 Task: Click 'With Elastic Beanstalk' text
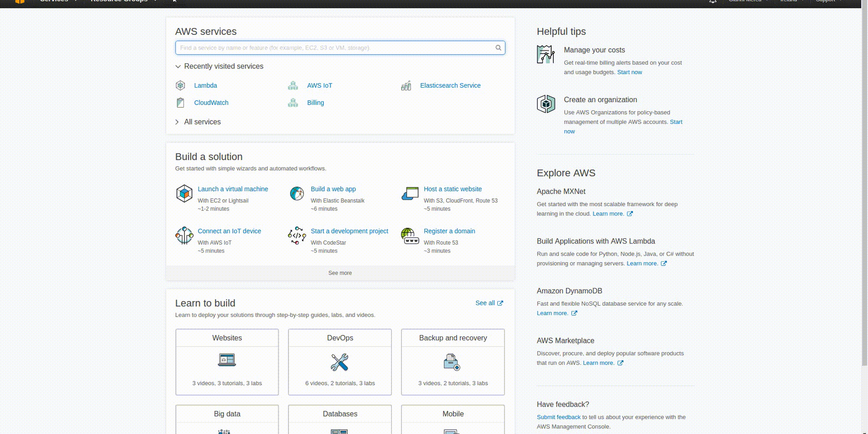tap(337, 201)
